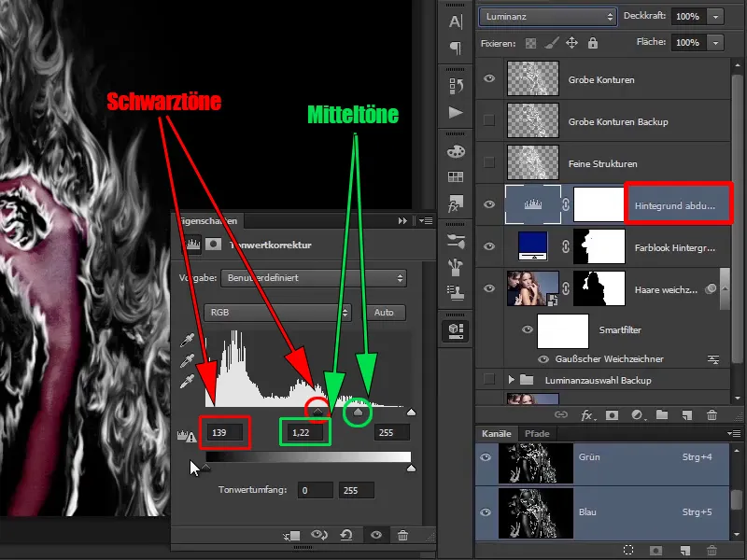Image resolution: width=747 pixels, height=560 pixels.
Task: Open the 3D panel cube icon
Action: (x=456, y=330)
